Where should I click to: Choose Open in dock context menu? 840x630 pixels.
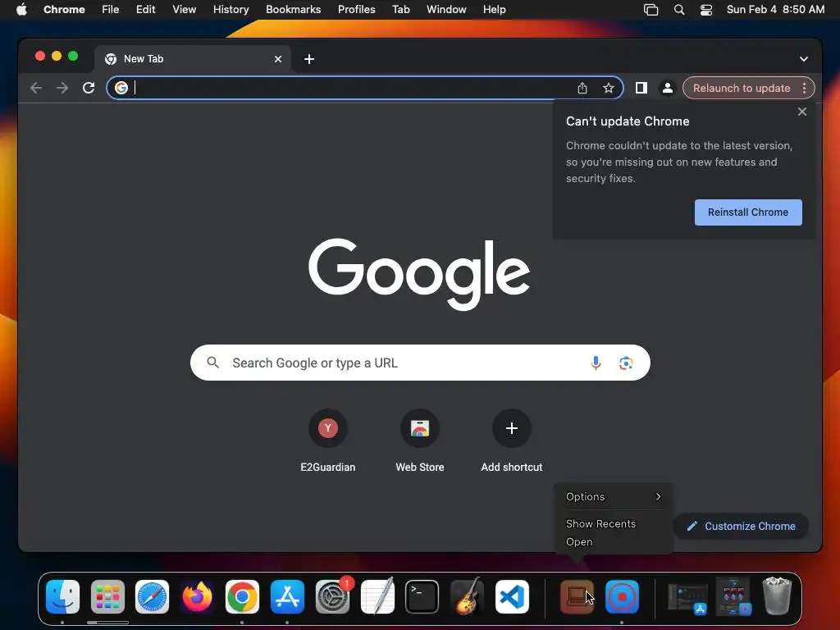pyautogui.click(x=579, y=541)
